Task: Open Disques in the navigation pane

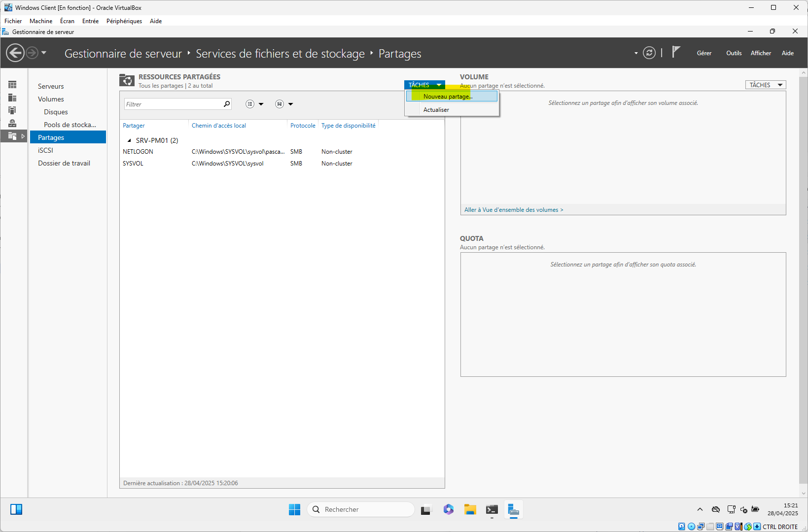Action: click(56, 112)
